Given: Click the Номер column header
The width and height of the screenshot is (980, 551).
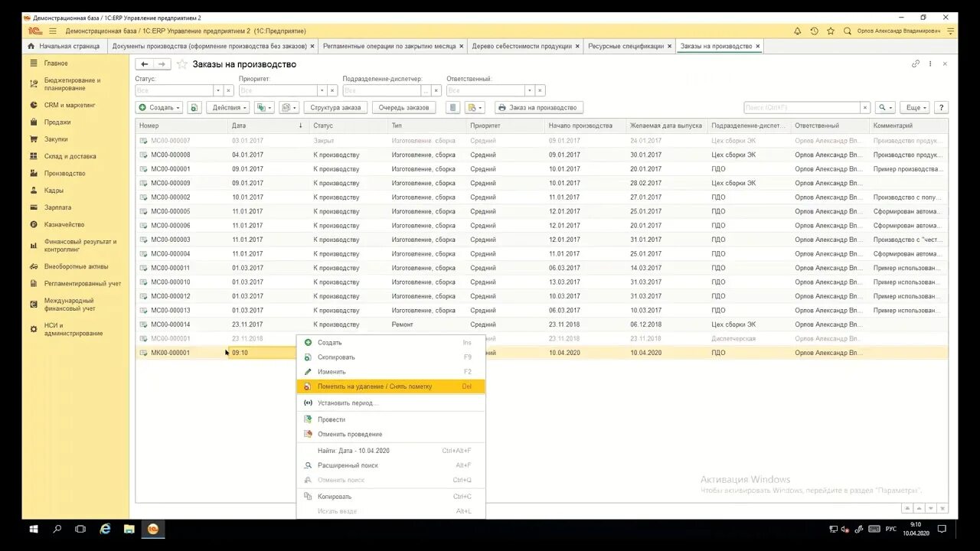Looking at the screenshot, I should 182,126.
